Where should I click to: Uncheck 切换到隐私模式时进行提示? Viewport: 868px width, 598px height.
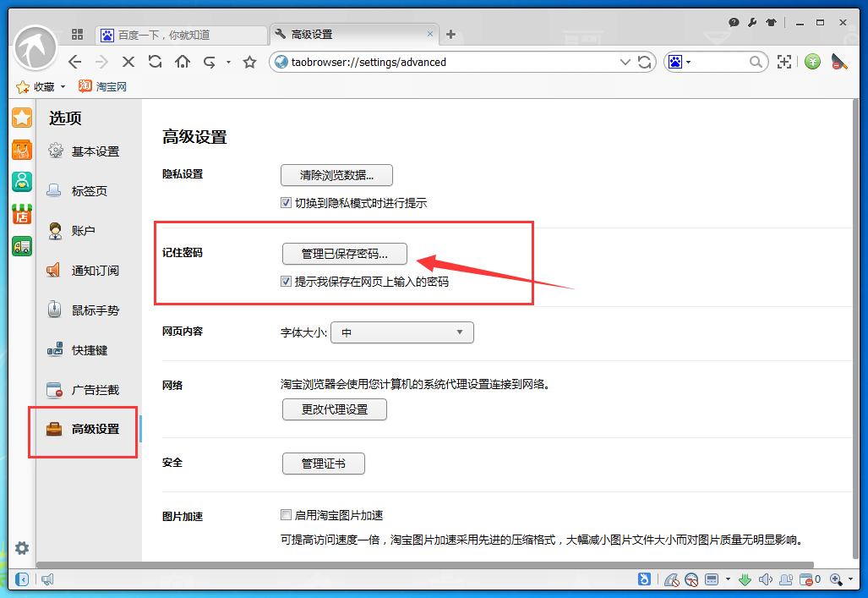(286, 202)
